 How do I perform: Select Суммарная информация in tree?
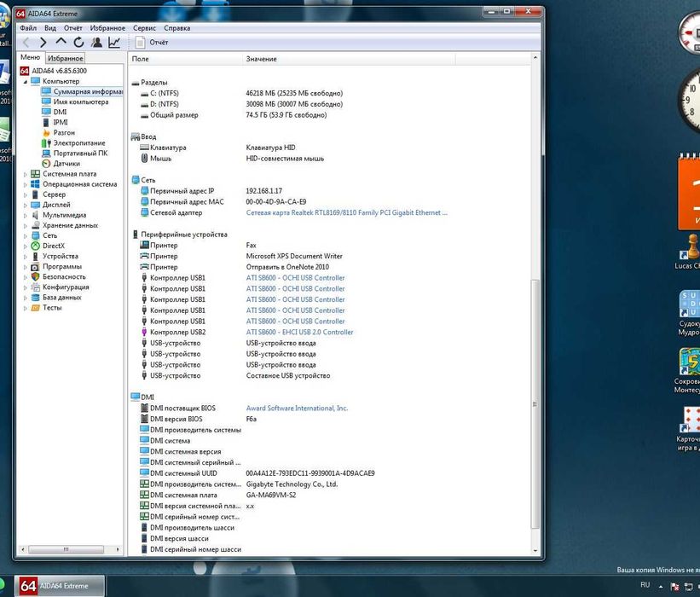tap(88, 91)
